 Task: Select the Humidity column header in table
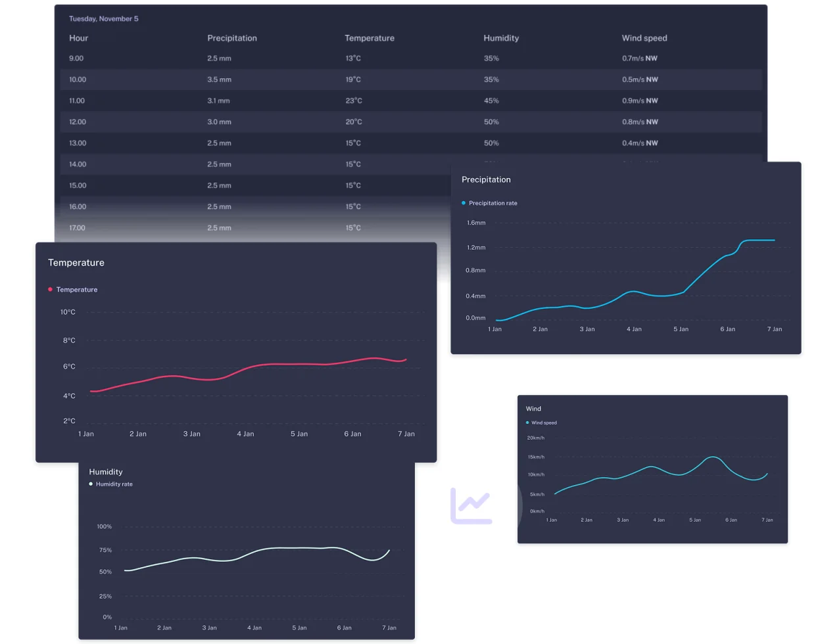(x=501, y=38)
